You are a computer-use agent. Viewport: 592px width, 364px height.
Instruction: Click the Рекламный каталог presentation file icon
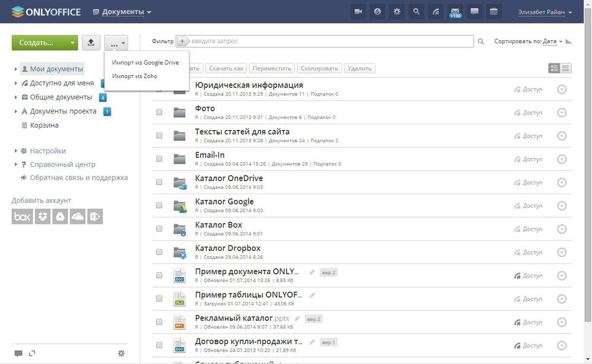point(180,322)
